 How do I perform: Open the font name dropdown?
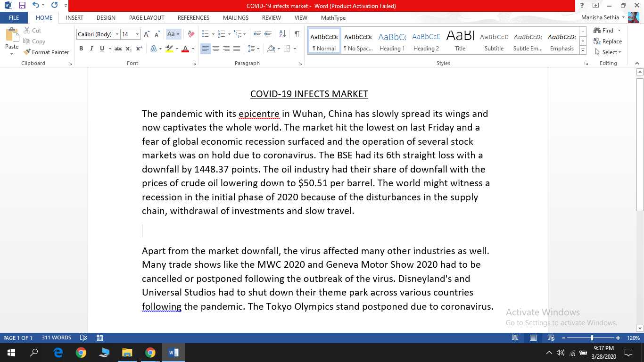tap(117, 34)
